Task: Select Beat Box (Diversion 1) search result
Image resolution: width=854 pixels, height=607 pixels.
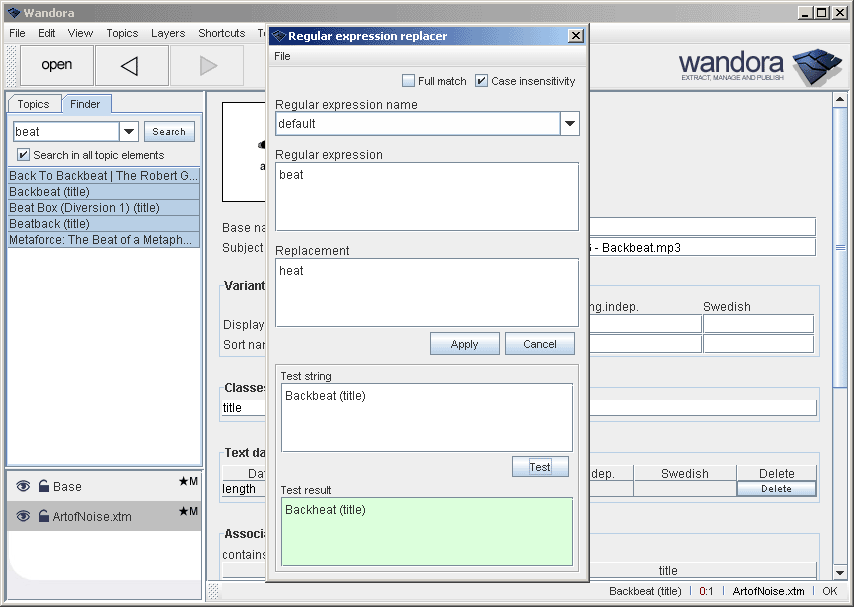Action: click(x=103, y=208)
